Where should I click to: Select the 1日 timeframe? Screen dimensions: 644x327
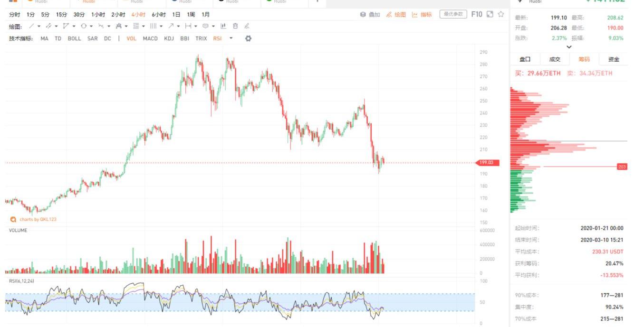click(176, 15)
